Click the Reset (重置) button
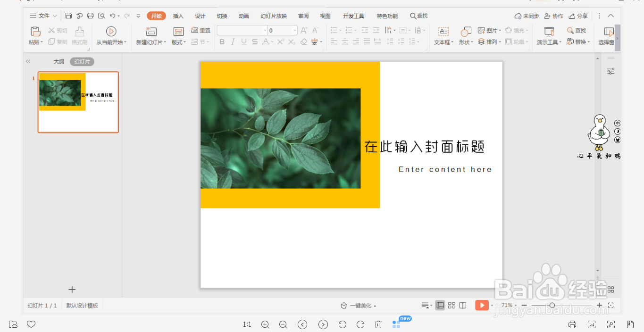Viewport: 644px width, 332px height. (x=201, y=31)
